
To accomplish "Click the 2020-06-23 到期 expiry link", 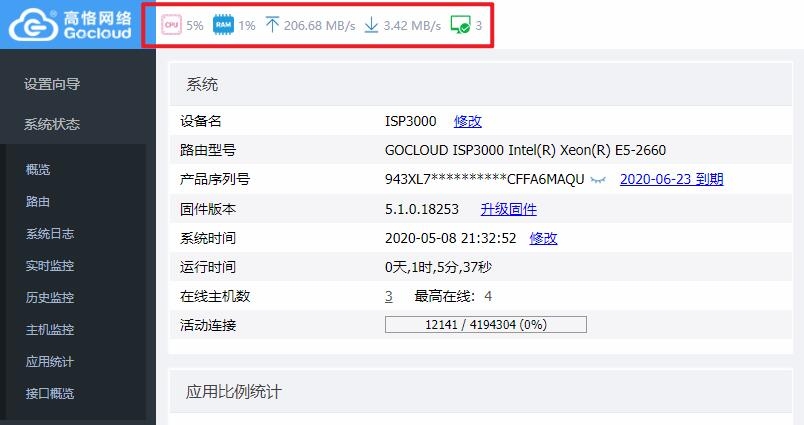I will [671, 179].
